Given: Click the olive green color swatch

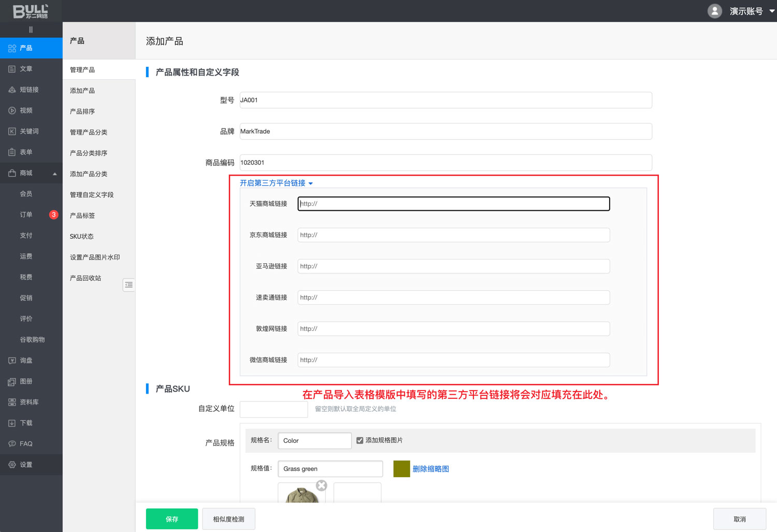Looking at the screenshot, I should [401, 469].
